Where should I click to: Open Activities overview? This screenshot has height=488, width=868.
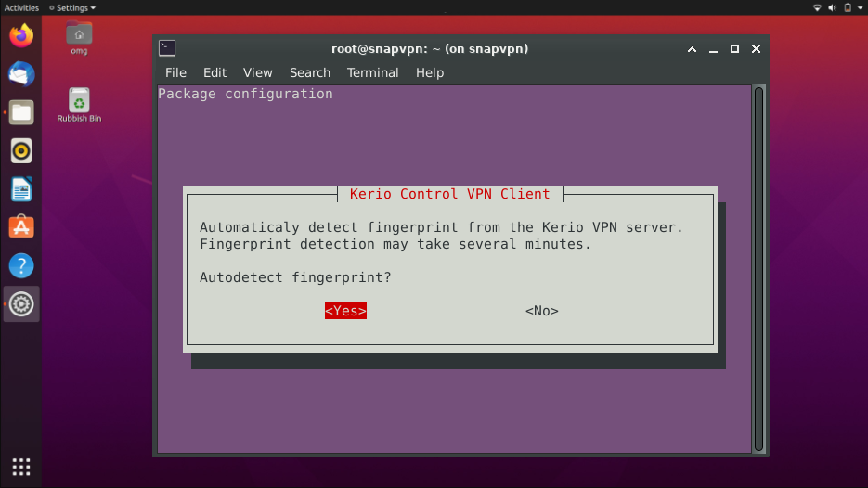(21, 7)
